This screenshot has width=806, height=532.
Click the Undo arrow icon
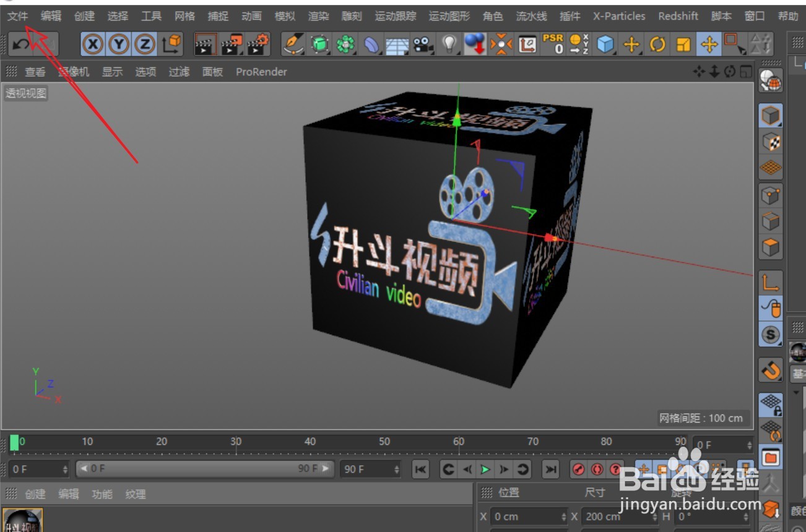pos(20,44)
